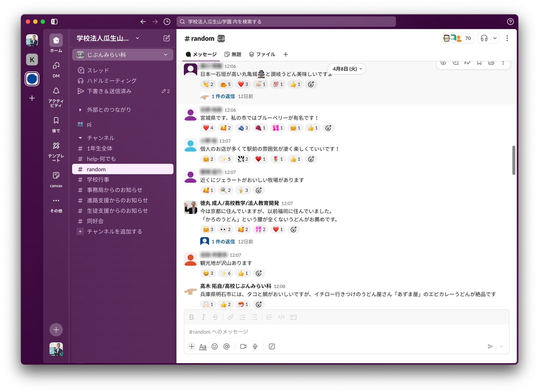
Task: Click the compose new message icon
Action: 167,38
